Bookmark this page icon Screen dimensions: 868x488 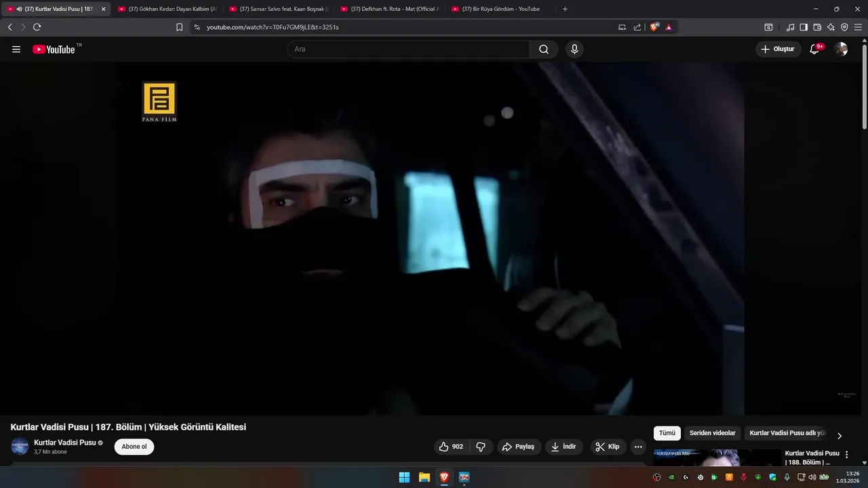179,27
